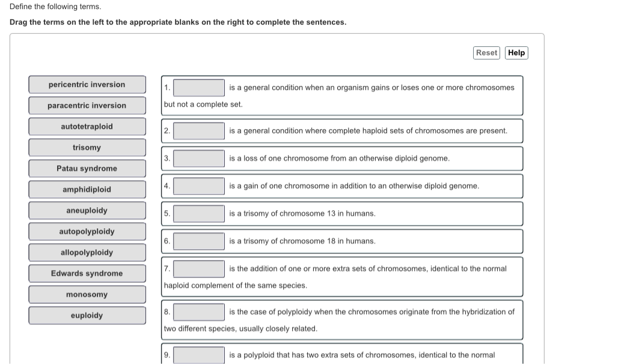
Task: Click blank 8 about hybridization polyploidy
Action: [x=198, y=311]
